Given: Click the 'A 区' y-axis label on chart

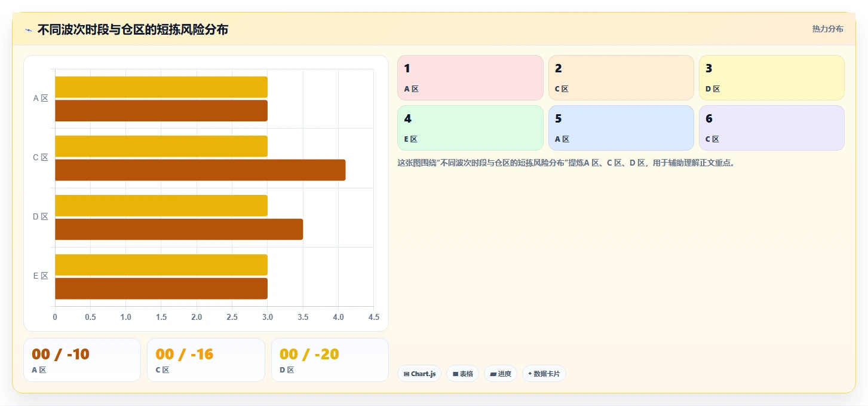Looking at the screenshot, I should [x=40, y=99].
